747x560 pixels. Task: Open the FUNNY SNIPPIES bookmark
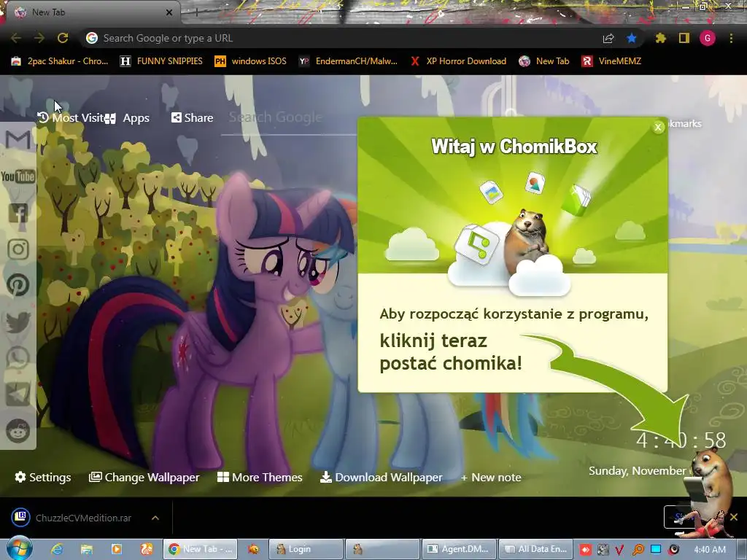pos(161,61)
